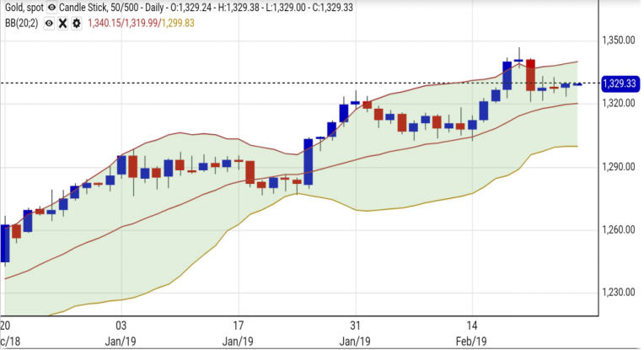Click the last candlestick on the right
Screen dimensions: 644x350
tap(577, 84)
